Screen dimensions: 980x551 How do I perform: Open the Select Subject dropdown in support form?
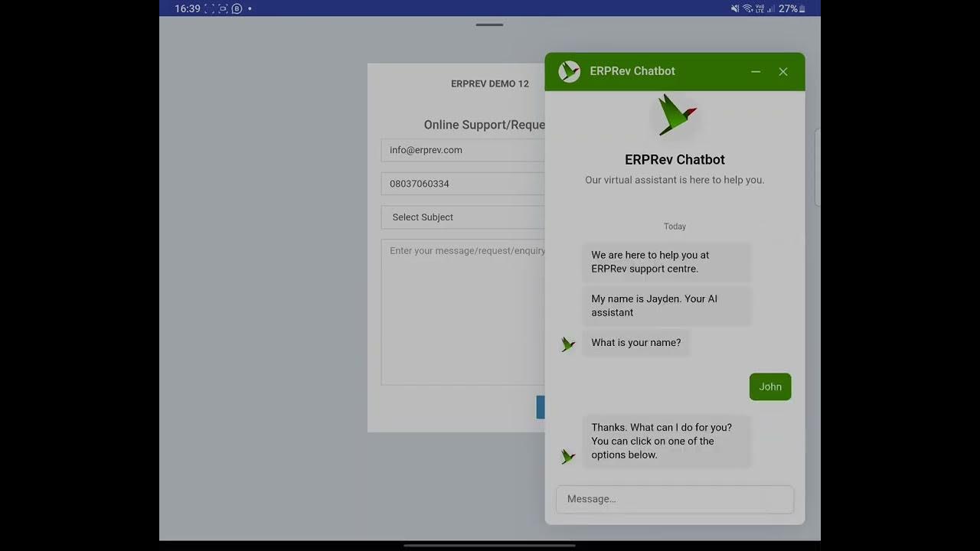point(462,217)
